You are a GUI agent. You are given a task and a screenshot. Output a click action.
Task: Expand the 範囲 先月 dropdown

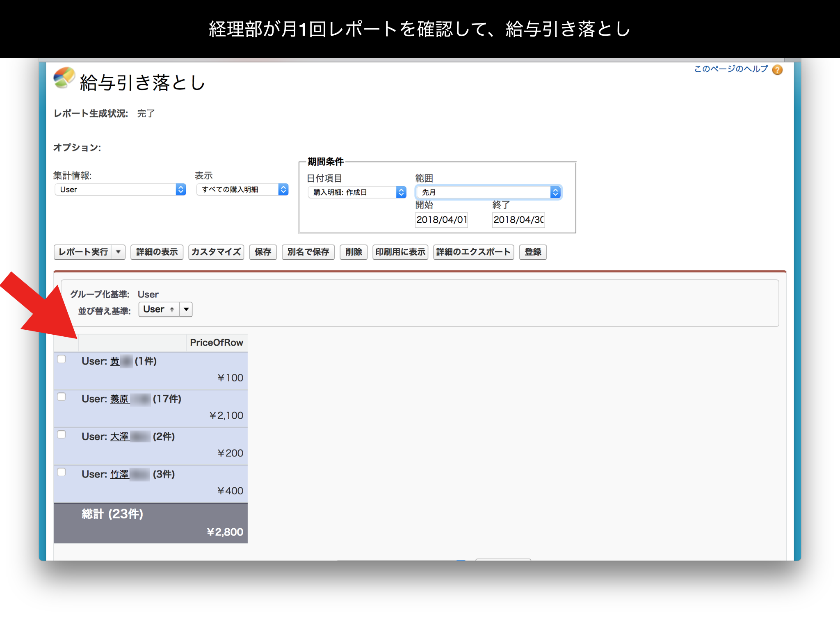(488, 192)
